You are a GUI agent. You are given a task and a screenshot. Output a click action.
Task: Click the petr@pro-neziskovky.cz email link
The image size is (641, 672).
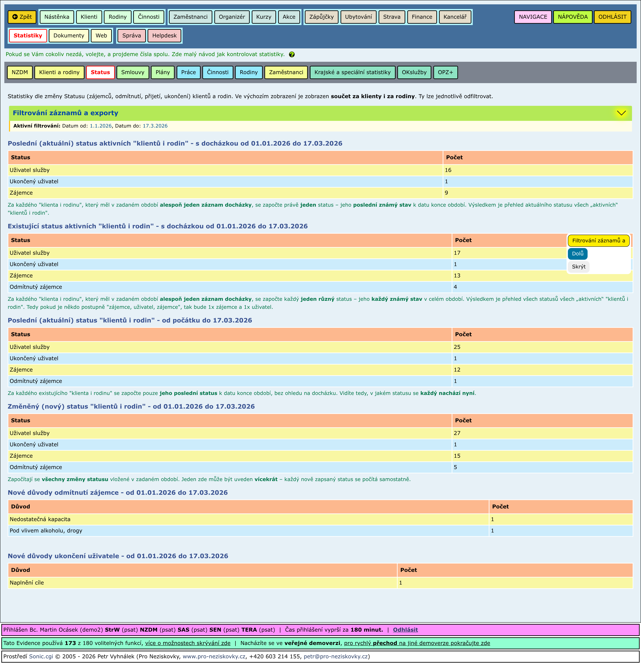336,656
